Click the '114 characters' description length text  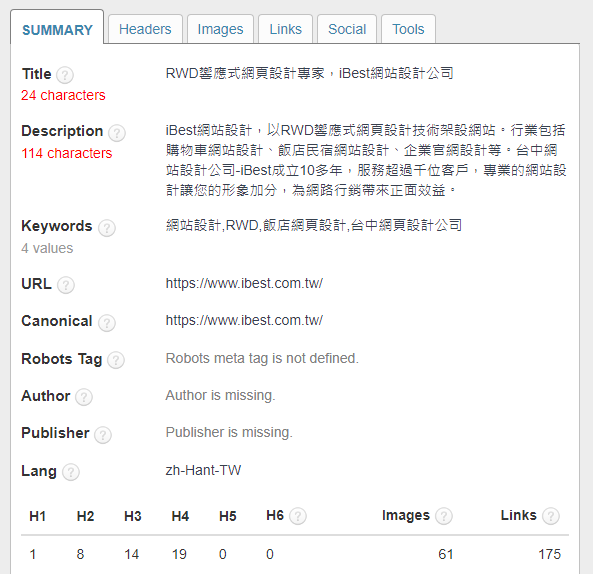point(67,153)
